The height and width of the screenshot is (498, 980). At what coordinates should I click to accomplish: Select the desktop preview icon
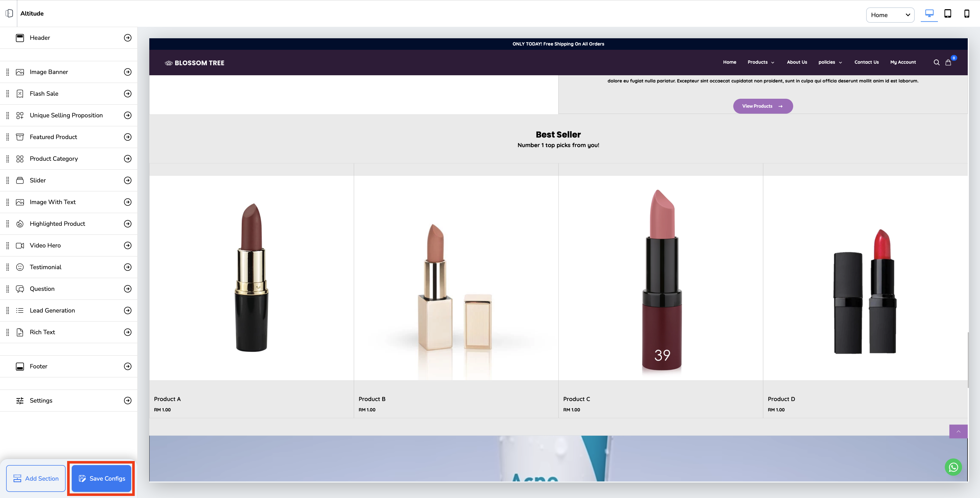tap(929, 14)
